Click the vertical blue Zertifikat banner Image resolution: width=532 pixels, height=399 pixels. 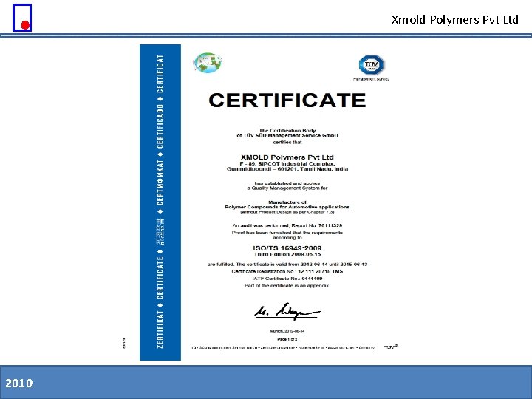click(x=160, y=202)
